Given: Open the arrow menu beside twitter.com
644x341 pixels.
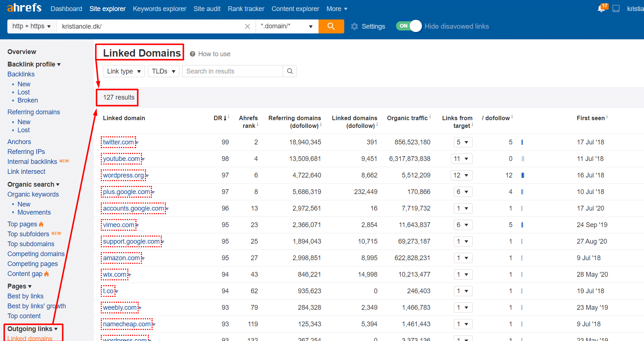Looking at the screenshot, I should pos(137,143).
